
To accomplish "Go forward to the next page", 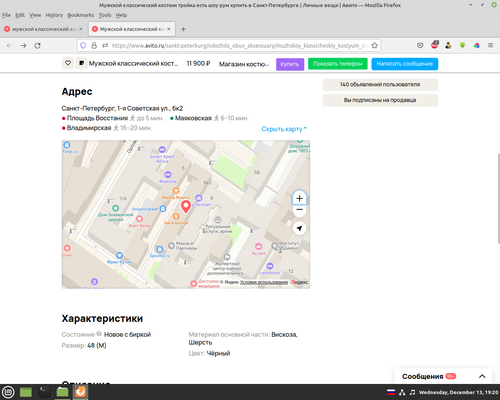I will point(23,46).
